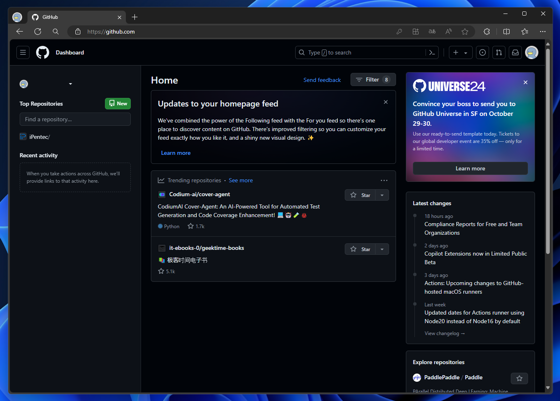Reload the page with refresh icon
560x401 pixels.
[x=38, y=31]
